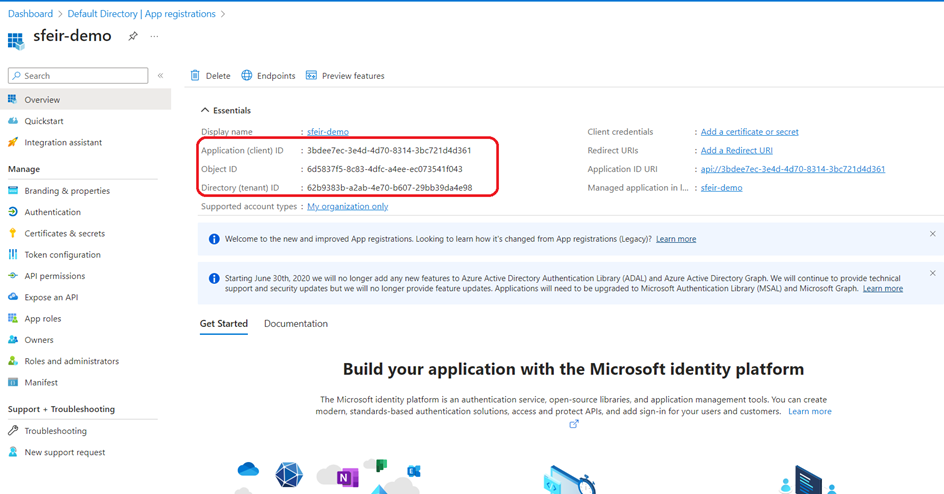Click the Token configuration icon
944x494 pixels.
[x=13, y=255]
